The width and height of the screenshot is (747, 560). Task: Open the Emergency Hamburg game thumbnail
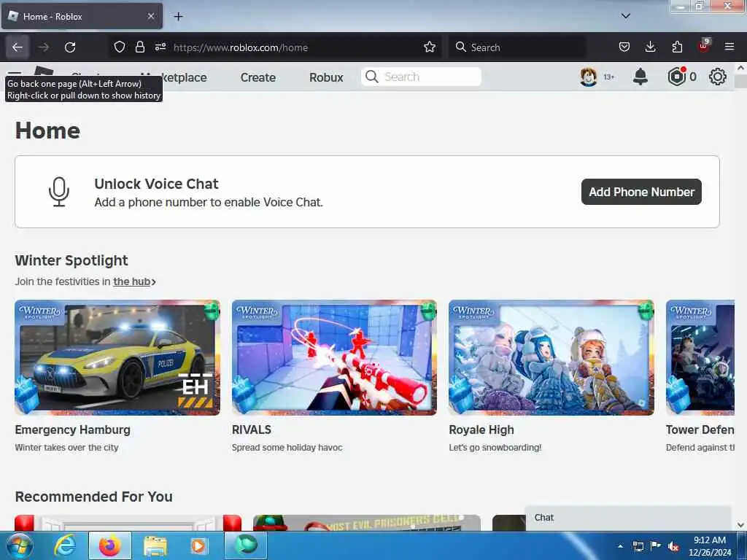117,357
